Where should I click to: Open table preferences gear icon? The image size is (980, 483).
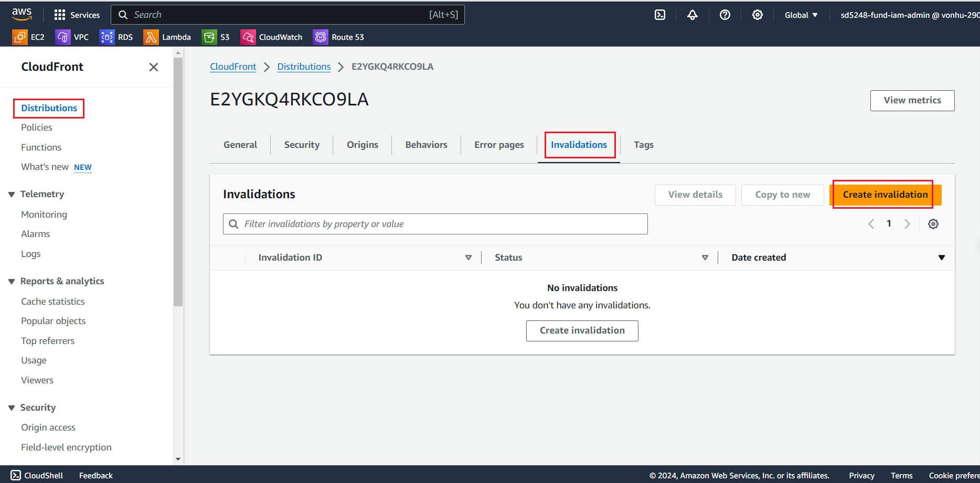(x=933, y=224)
